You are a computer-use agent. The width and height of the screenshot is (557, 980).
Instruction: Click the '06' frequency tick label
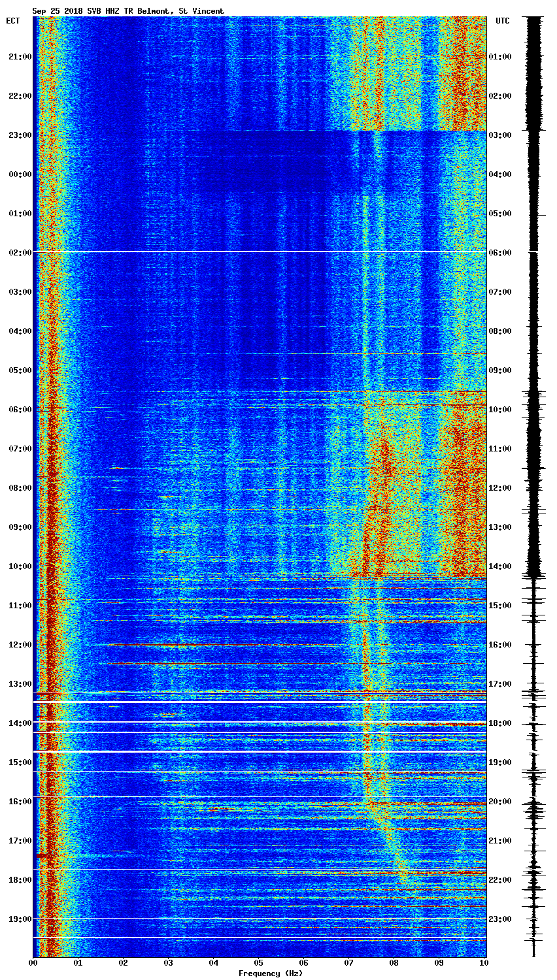(x=304, y=963)
